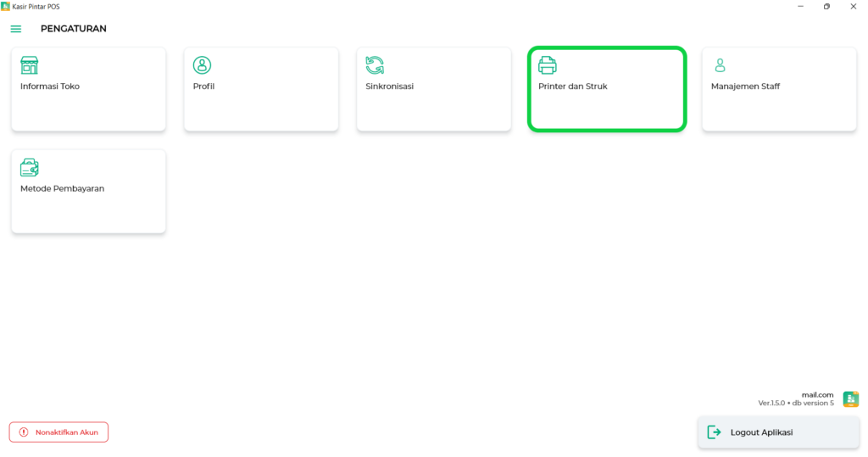Open the Printer dan Struk label
This screenshot has height=457, width=868.
point(573,86)
